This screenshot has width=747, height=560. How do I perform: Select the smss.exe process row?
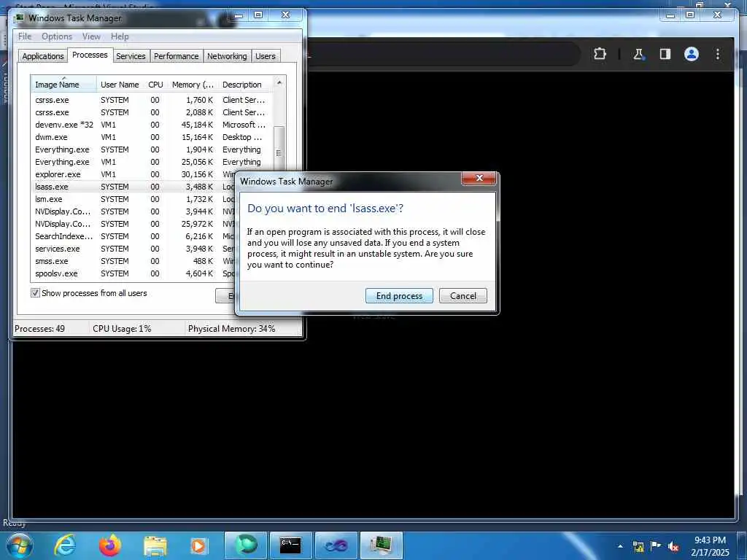[133, 261]
